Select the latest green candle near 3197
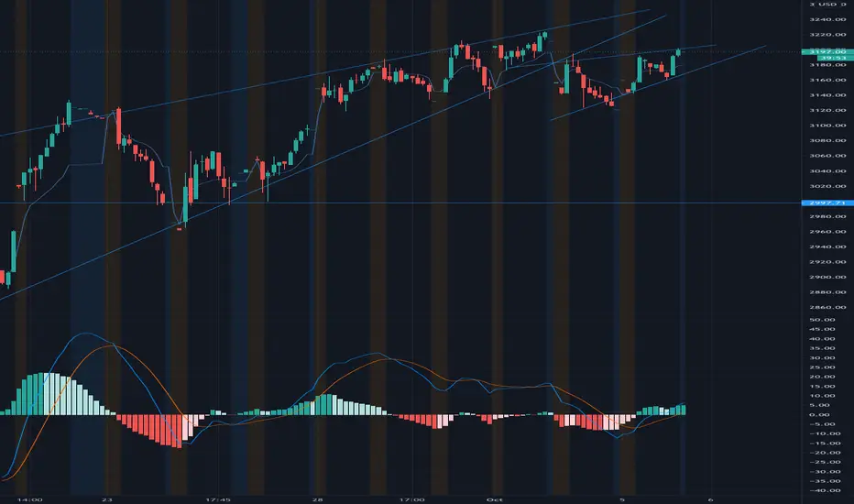Image resolution: width=854 pixels, height=504 pixels. click(x=679, y=52)
